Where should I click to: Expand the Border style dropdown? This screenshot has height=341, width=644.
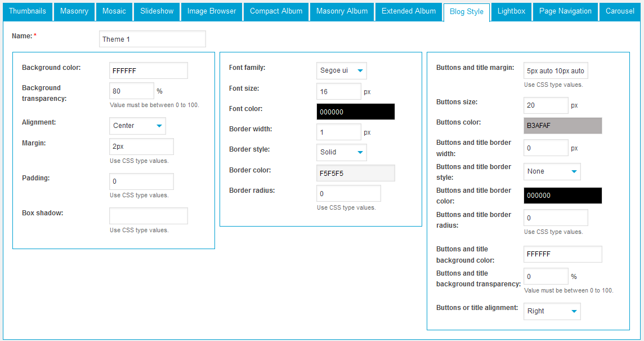[341, 152]
